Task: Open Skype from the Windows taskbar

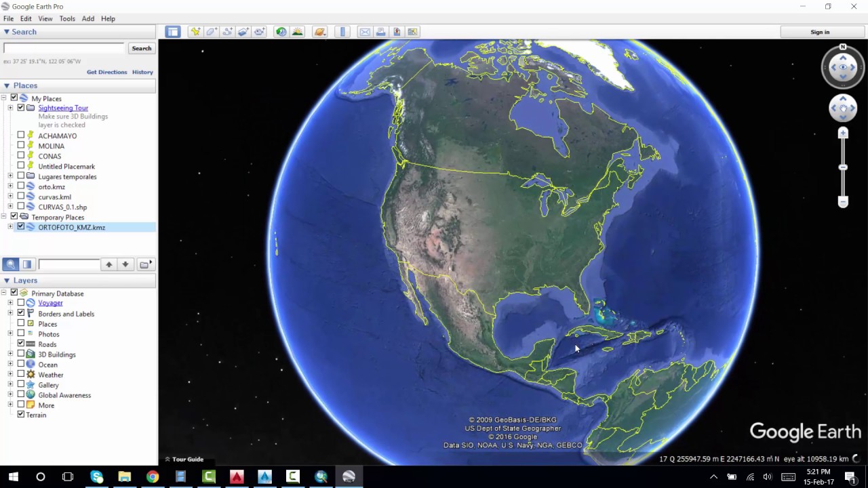Action: coord(96,476)
